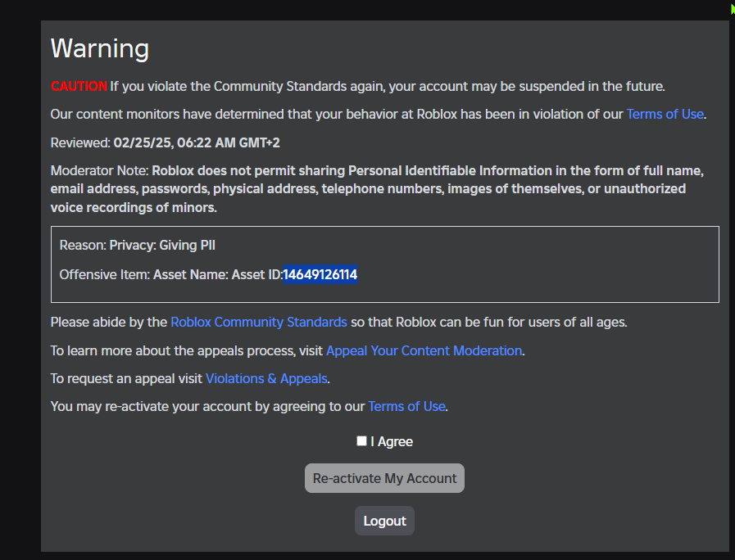Click the Warning heading
Image resolution: width=735 pixels, height=560 pixels.
click(x=100, y=48)
